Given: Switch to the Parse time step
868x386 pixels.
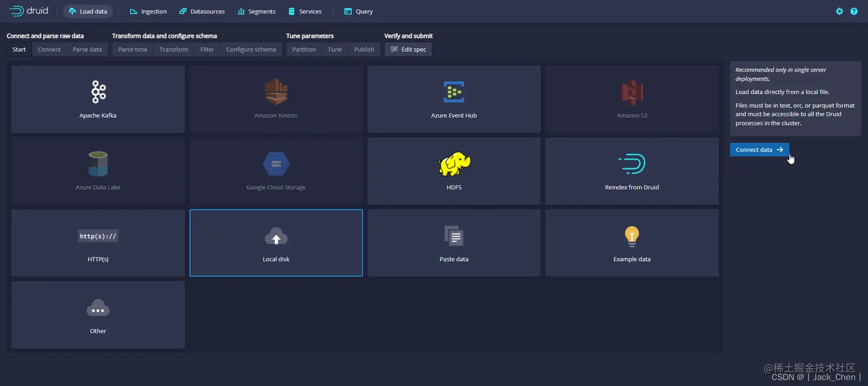Looking at the screenshot, I should tap(133, 49).
